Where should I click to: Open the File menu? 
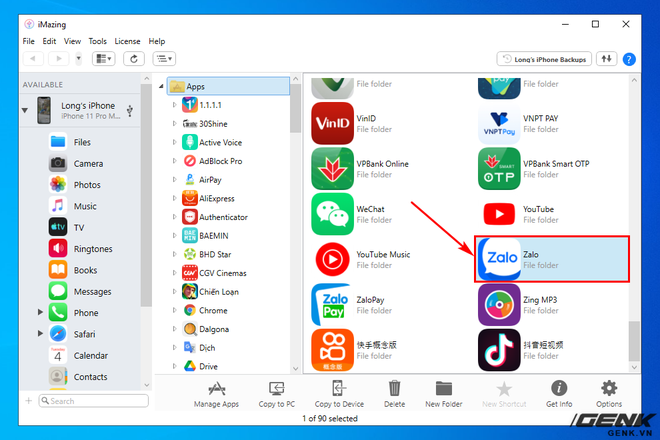click(x=29, y=41)
